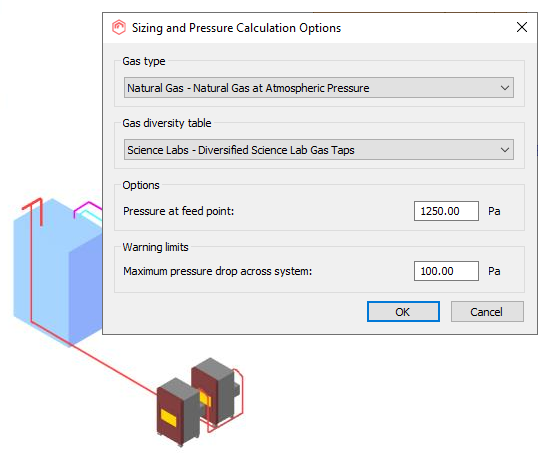This screenshot has height=458, width=548.
Task: Select the red pipe riser atop the tank
Action: (34, 211)
